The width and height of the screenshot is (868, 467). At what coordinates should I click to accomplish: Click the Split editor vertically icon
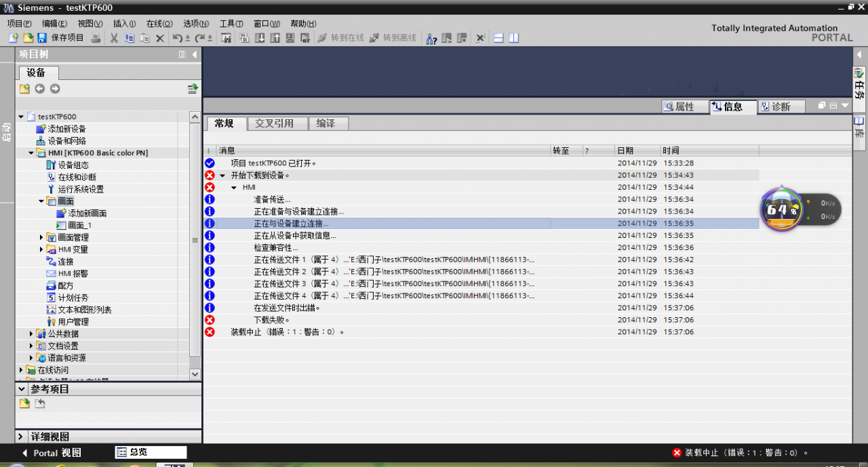[514, 38]
